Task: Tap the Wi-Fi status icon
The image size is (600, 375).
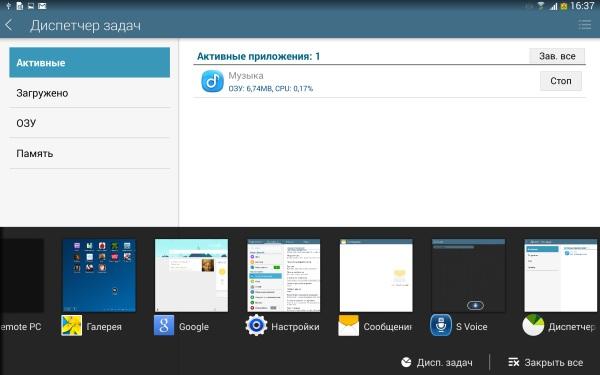Action: click(x=540, y=6)
